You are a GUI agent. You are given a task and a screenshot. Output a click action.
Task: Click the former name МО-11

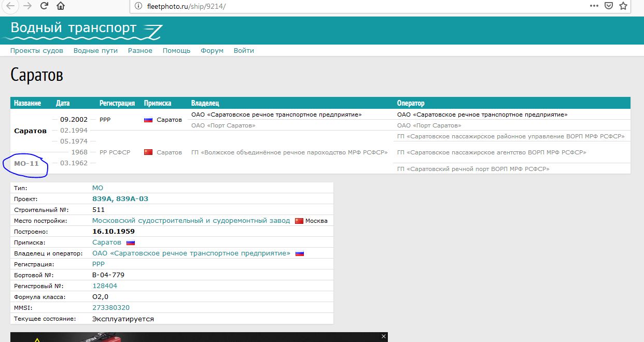(26, 164)
